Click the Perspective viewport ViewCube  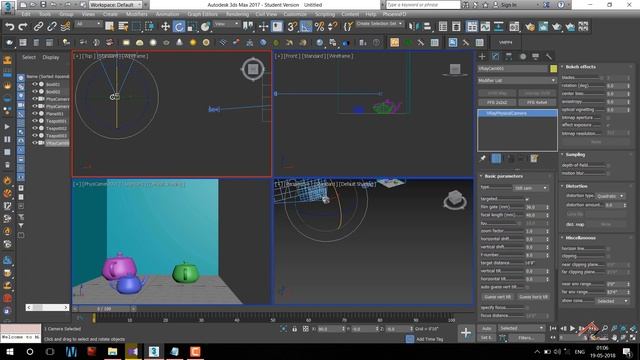tap(455, 200)
